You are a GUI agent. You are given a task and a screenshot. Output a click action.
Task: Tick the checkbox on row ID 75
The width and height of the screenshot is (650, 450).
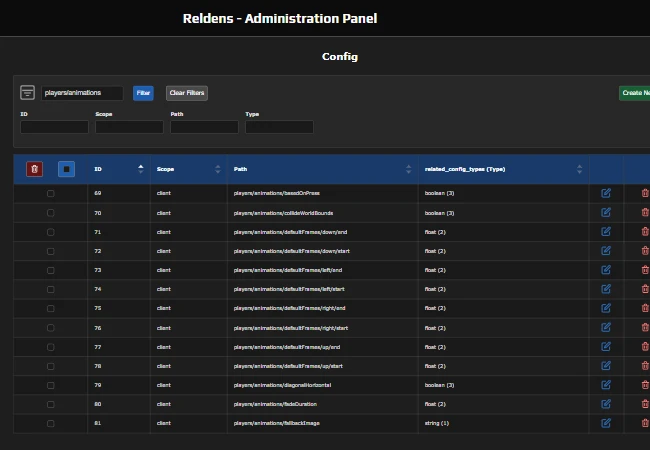point(51,308)
